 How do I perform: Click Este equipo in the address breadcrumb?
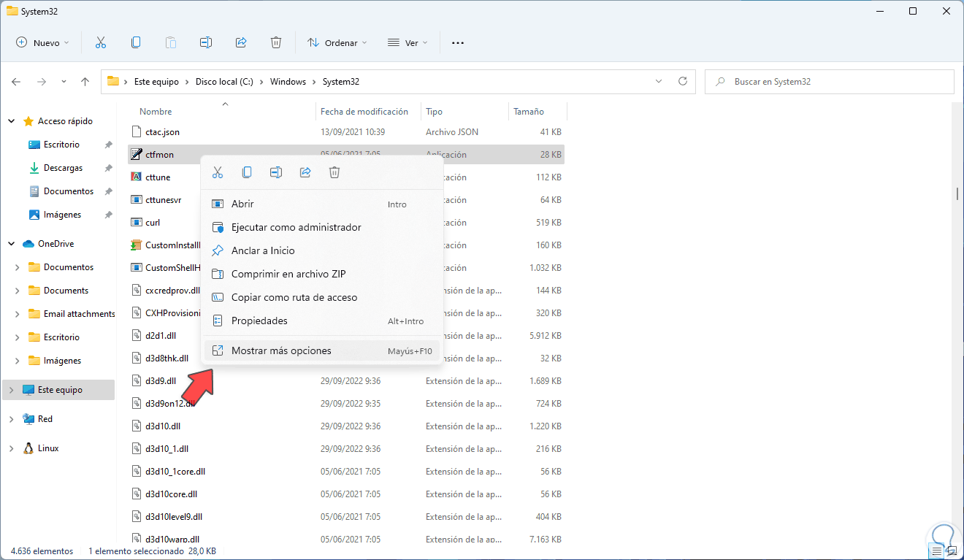(x=156, y=82)
